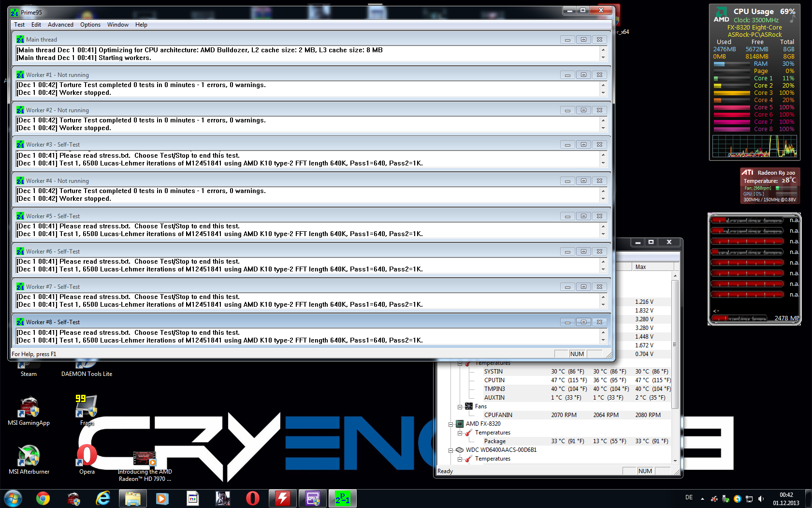The image size is (812, 508).
Task: Click the Opera icon in the taskbar
Action: tap(252, 498)
